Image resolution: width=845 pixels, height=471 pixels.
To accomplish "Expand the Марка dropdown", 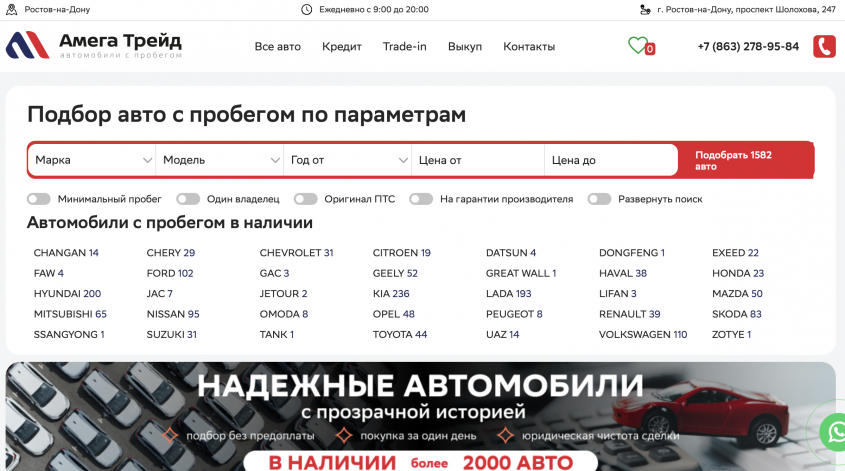I will tap(92, 160).
